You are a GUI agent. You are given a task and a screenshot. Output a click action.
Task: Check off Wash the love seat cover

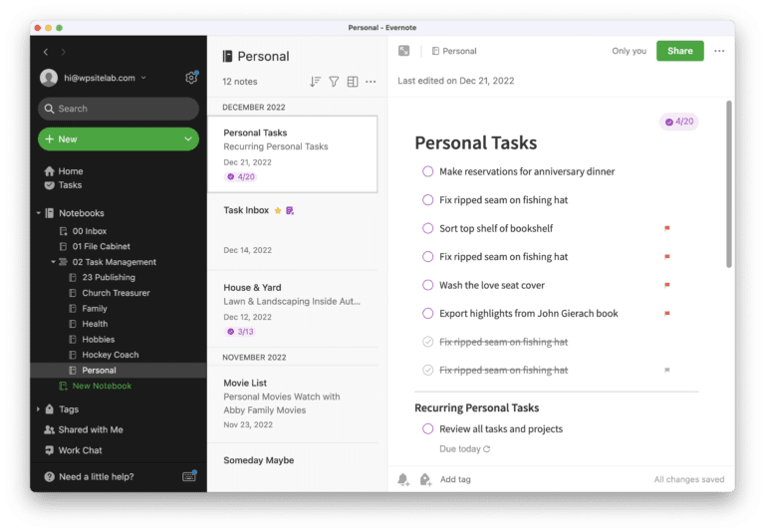428,285
